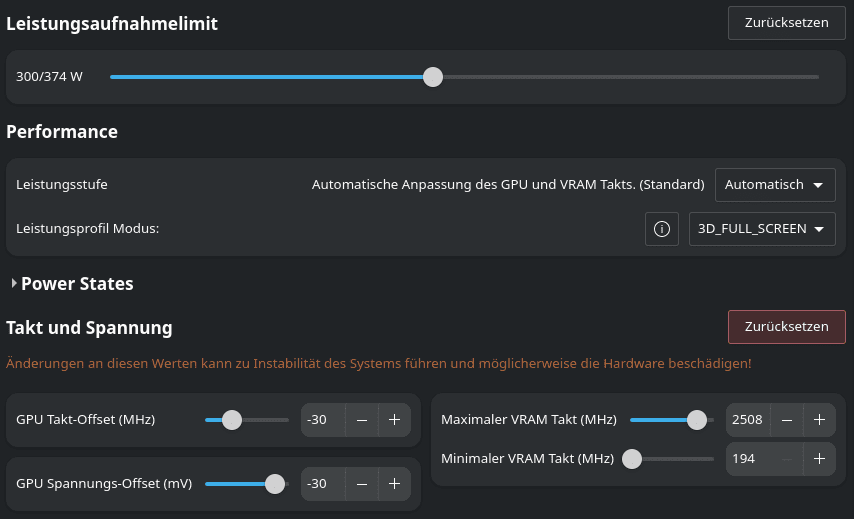The height and width of the screenshot is (519, 854).
Task: Click the Minimaler VRAM Takt slider
Action: click(x=668, y=459)
